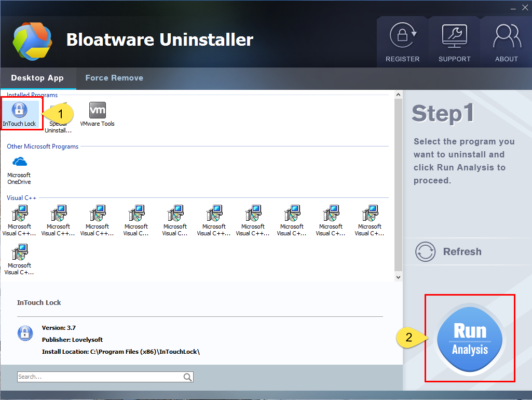Click the 'Visual C++' group header
Viewport: 532px width, 400px height.
(21, 198)
